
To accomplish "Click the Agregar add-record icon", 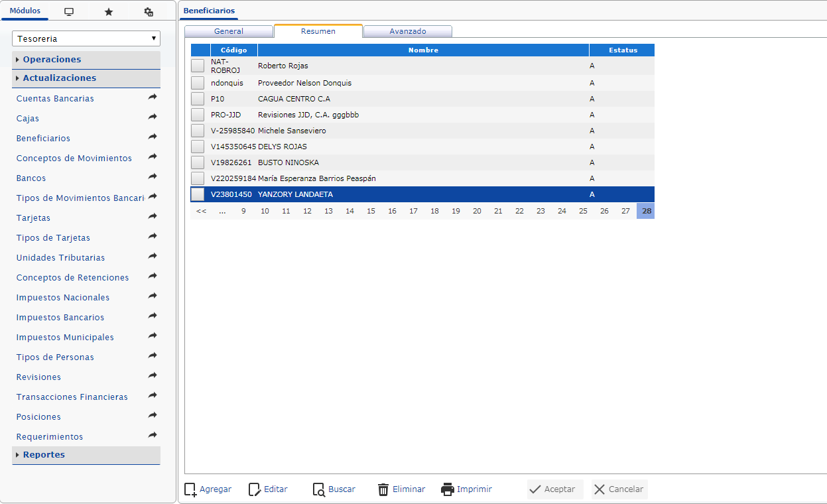I will coord(190,489).
